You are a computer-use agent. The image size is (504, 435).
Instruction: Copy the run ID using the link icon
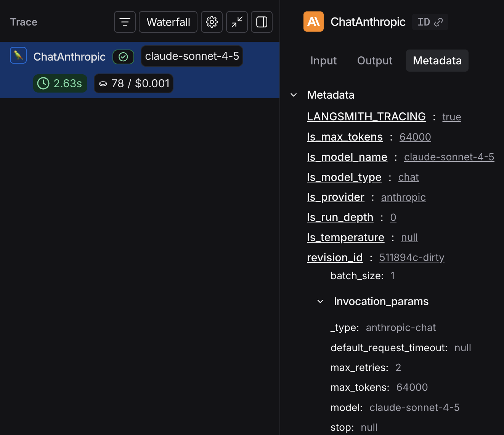pyautogui.click(x=439, y=22)
